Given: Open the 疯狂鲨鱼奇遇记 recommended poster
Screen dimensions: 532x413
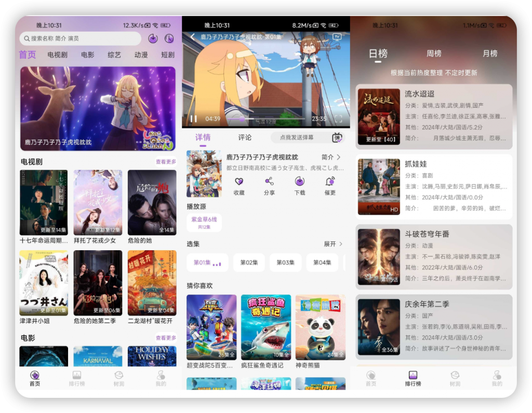Looking at the screenshot, I should point(266,327).
